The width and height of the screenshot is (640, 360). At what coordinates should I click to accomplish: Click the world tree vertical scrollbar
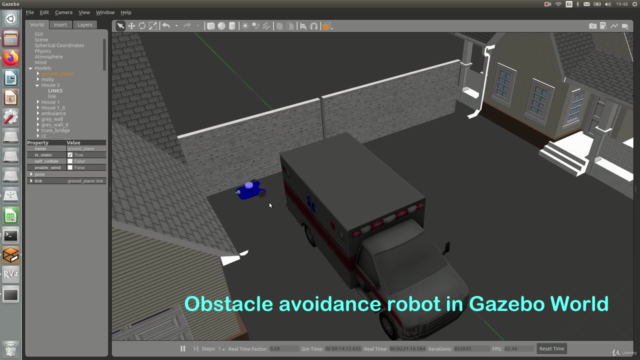point(104,54)
